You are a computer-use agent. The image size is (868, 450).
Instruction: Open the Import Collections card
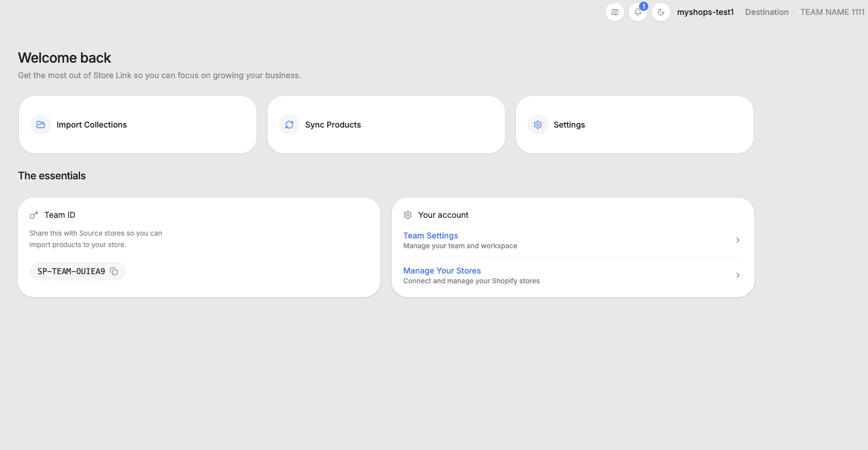[137, 125]
